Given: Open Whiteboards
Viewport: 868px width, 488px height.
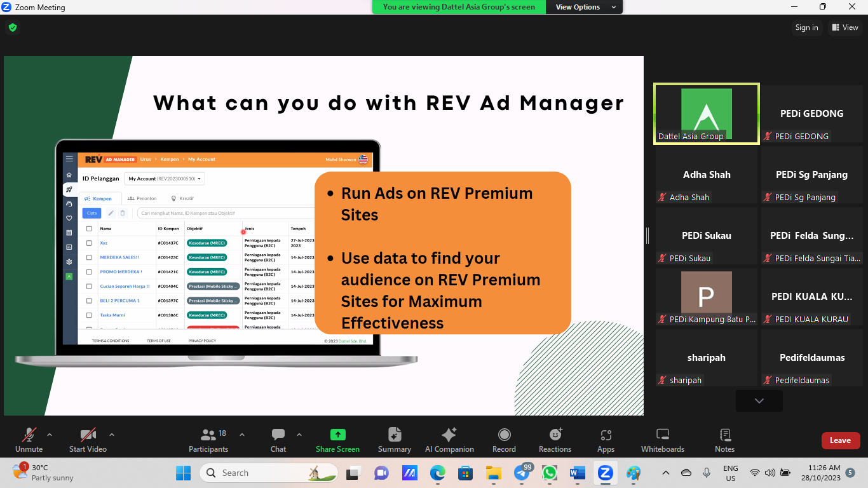Looking at the screenshot, I should point(663,440).
